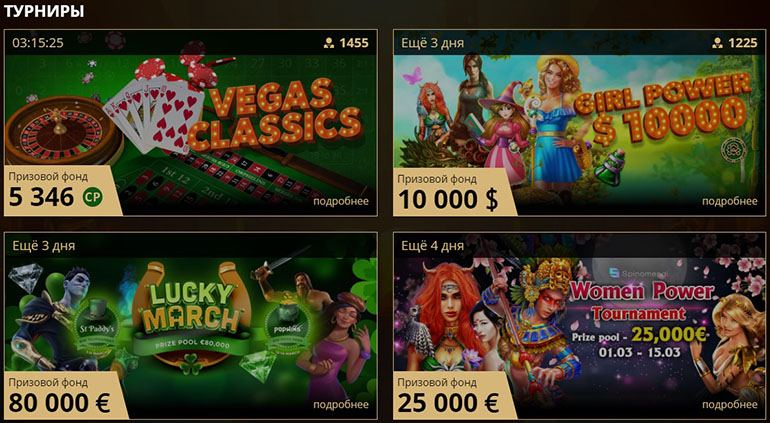Click participants icon beside 1455
Viewport: 770px width, 423px height.
(329, 43)
